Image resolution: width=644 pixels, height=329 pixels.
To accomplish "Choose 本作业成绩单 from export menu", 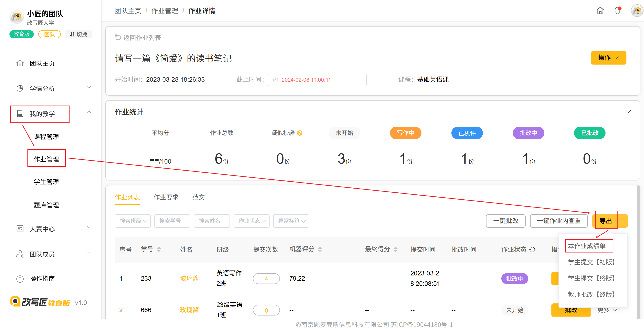I will coord(587,246).
